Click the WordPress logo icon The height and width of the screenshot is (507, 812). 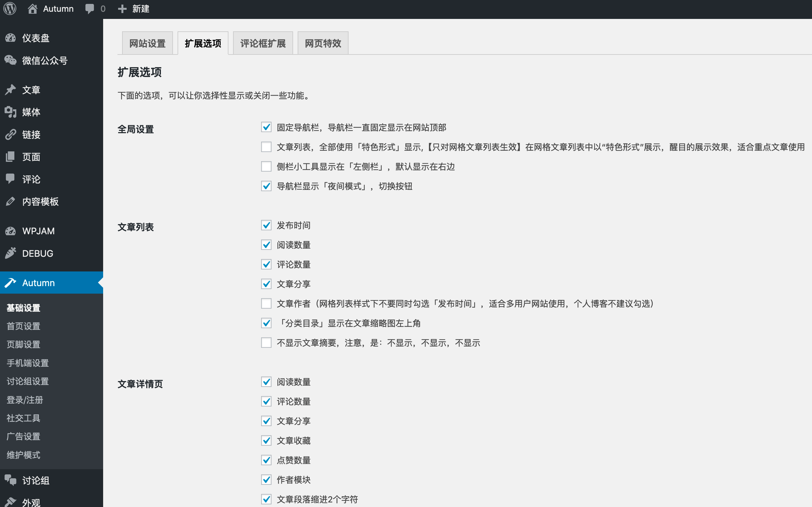pos(10,9)
